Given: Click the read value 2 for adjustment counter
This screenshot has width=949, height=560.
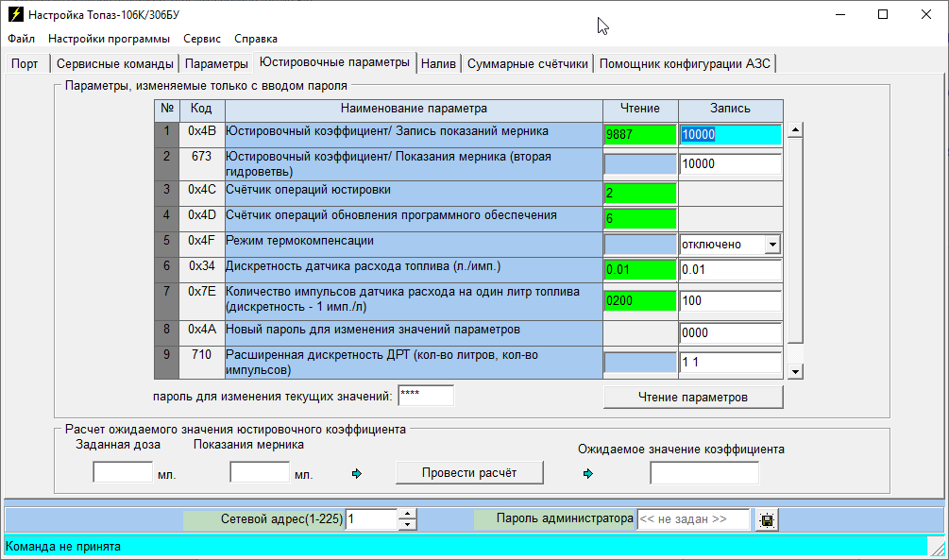Looking at the screenshot, I should click(639, 194).
